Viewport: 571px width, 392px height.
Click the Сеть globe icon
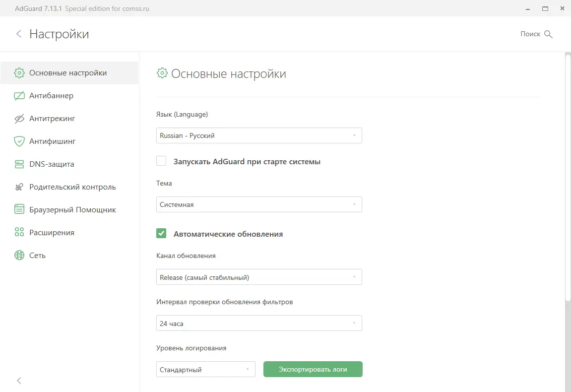click(x=19, y=255)
